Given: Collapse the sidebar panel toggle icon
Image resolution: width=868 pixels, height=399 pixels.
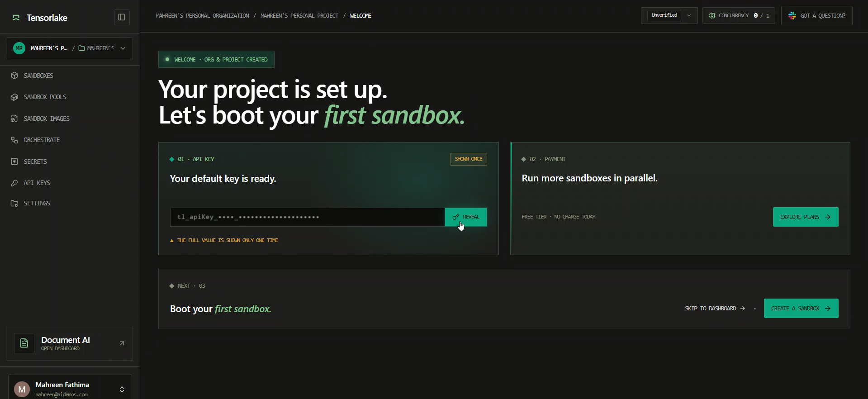Looking at the screenshot, I should coord(122,17).
